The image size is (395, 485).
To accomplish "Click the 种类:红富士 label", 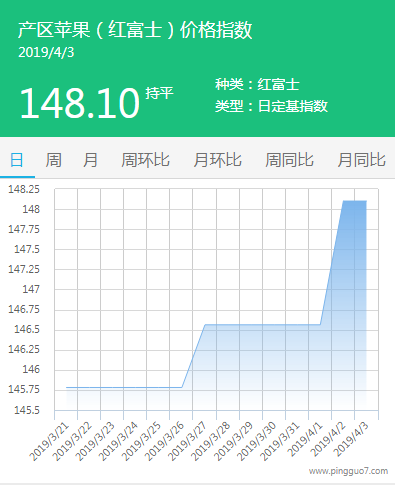I will click(257, 84).
